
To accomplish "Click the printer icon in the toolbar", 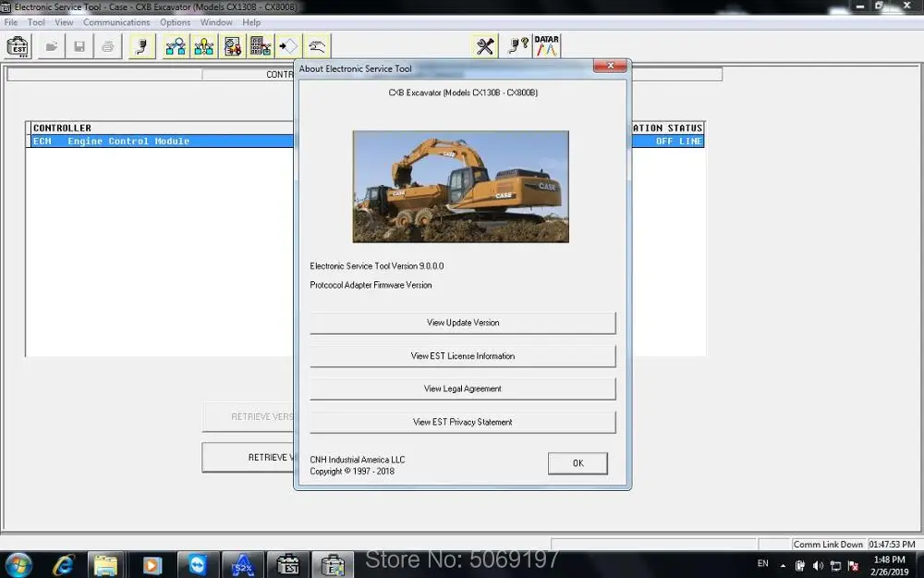I will 108,46.
